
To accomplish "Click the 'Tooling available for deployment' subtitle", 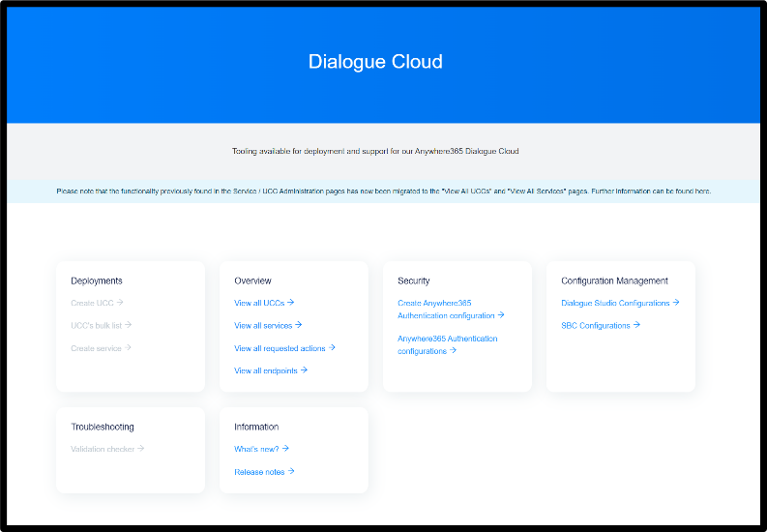I will click(x=375, y=152).
